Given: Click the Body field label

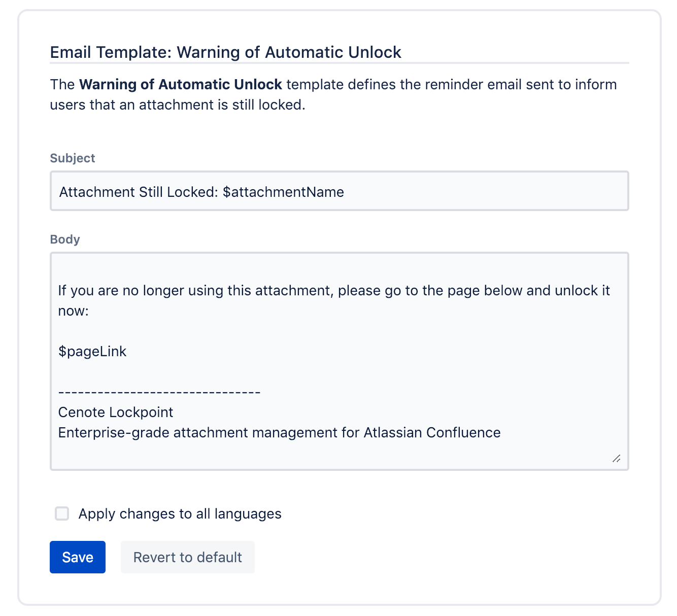Looking at the screenshot, I should point(65,239).
